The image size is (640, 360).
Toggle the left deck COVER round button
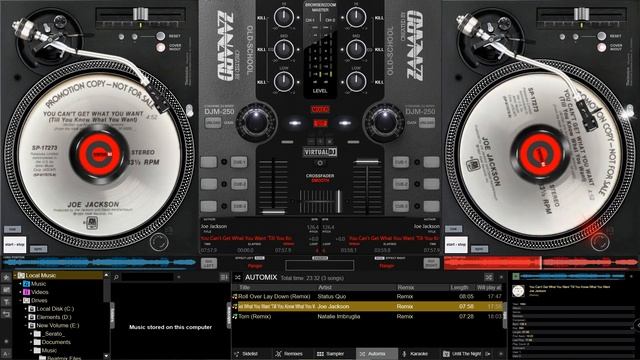coord(160,47)
